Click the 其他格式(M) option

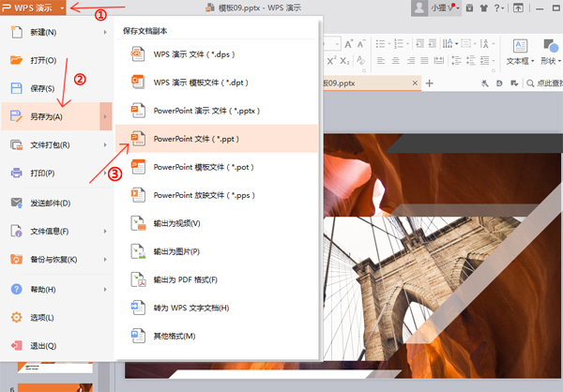coord(175,336)
